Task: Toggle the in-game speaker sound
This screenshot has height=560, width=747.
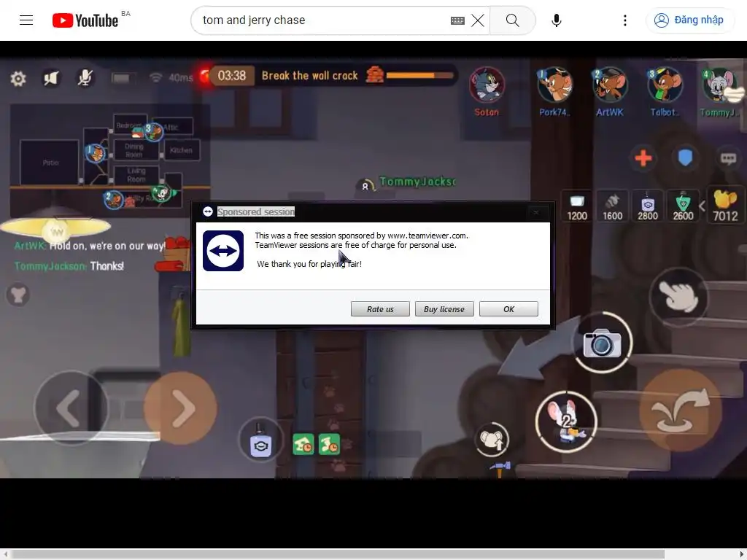Action: tap(51, 78)
